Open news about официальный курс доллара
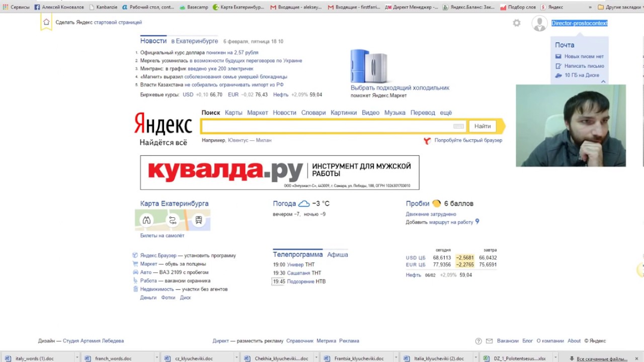 [199, 52]
